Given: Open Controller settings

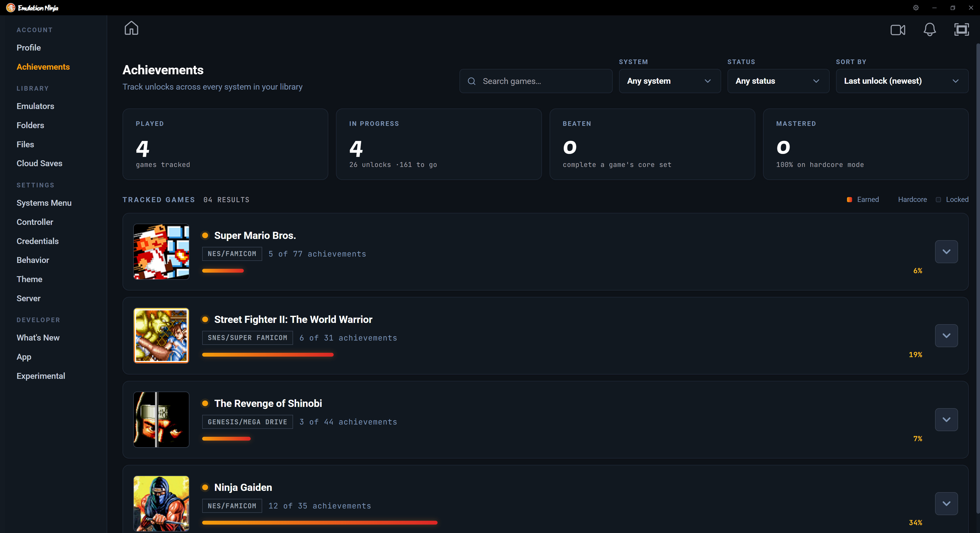Looking at the screenshot, I should tap(35, 222).
